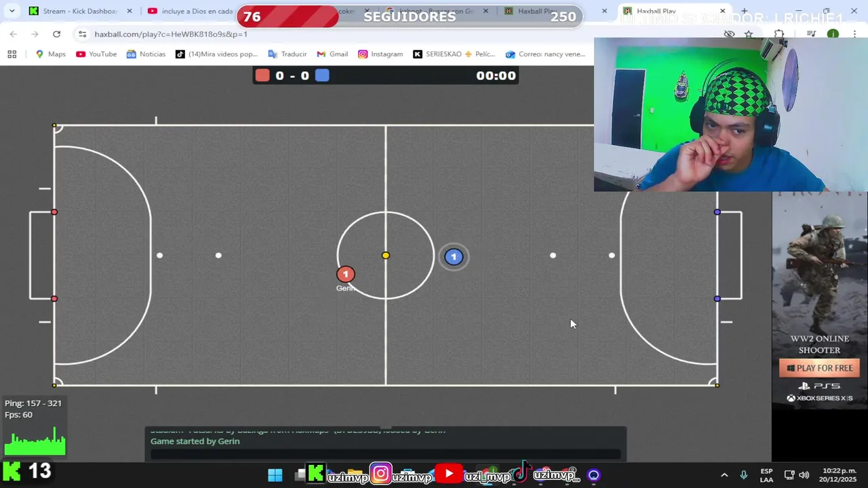Open the YouTube bookmark

[96, 54]
